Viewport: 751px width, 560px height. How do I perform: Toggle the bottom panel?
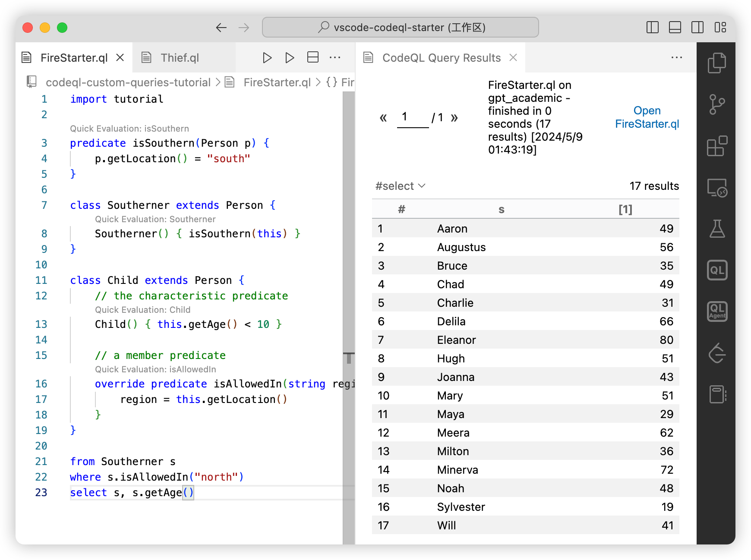click(x=675, y=28)
